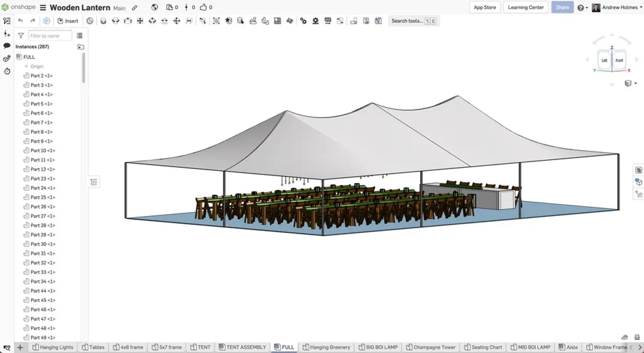Click the instance list view options icon
644x353 pixels.
80,36
